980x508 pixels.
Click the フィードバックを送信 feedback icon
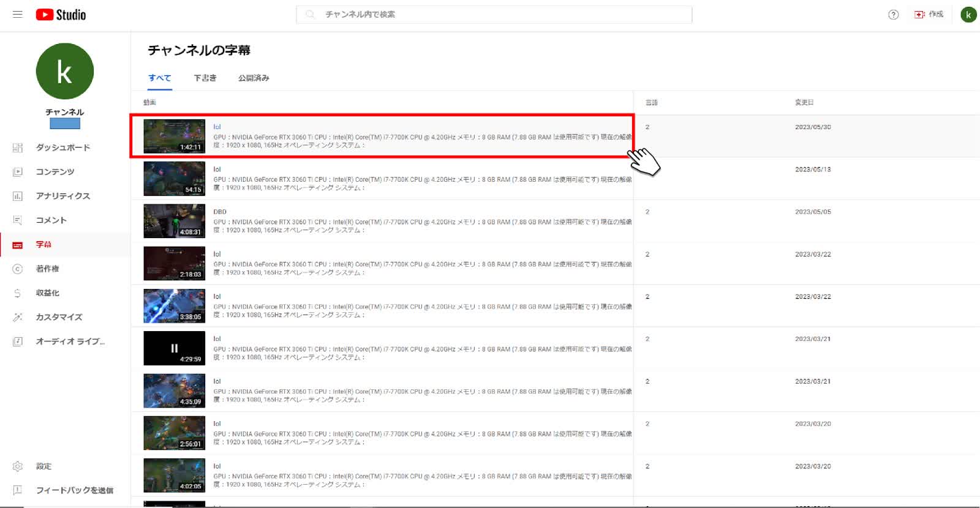point(18,490)
